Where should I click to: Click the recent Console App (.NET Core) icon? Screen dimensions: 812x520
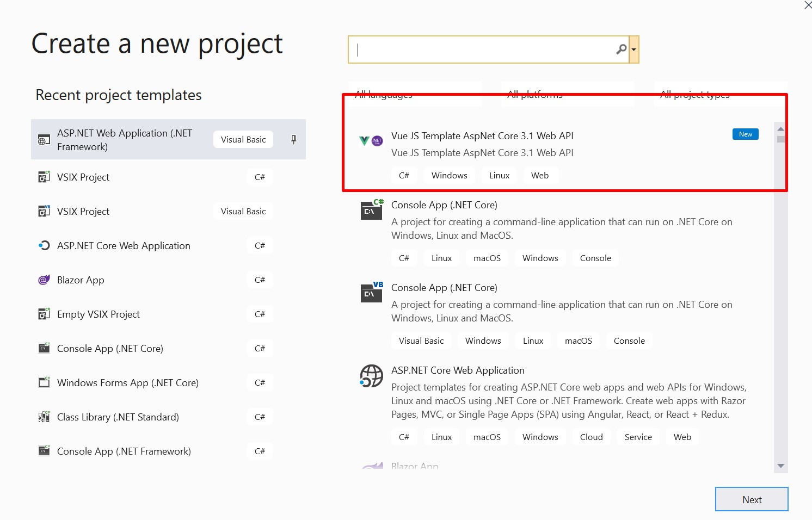(44, 348)
